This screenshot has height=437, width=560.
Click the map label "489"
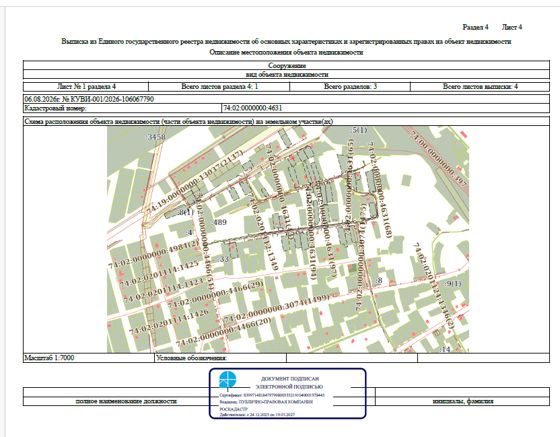click(x=220, y=222)
